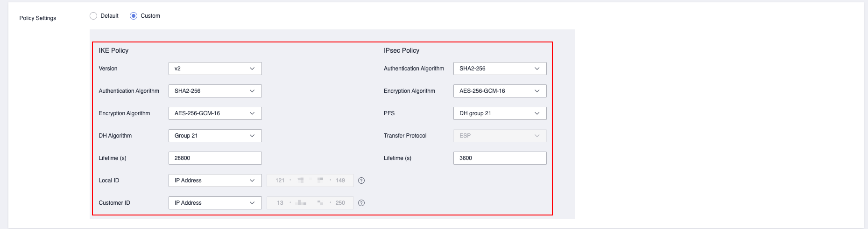Viewport: 868px width, 229px height.
Task: Select the Custom policy settings radio button
Action: [x=134, y=16]
